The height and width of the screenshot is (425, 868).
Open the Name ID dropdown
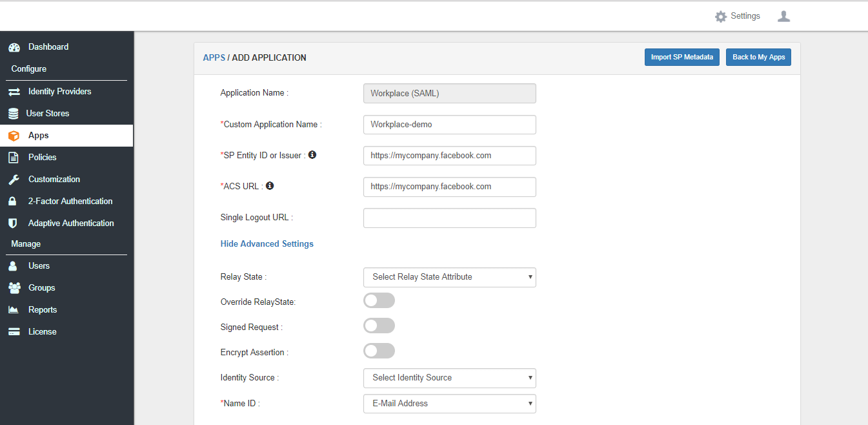[449, 404]
